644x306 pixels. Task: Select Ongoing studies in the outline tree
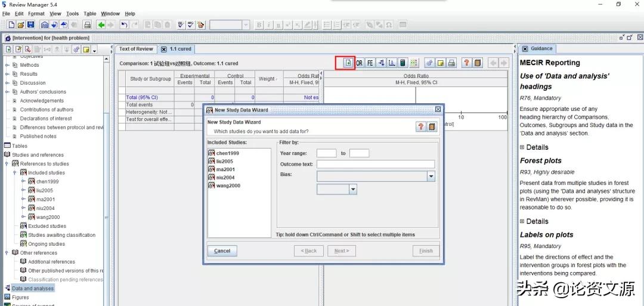pos(47,244)
